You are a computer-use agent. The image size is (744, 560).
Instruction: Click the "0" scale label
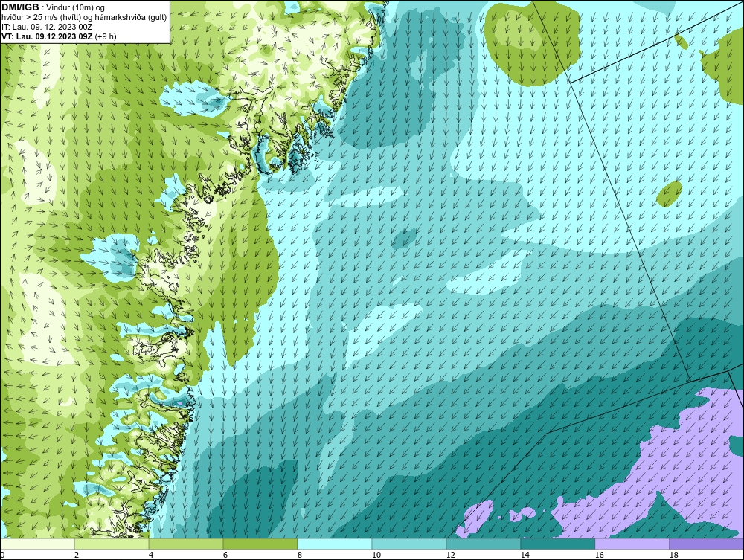click(x=2, y=555)
